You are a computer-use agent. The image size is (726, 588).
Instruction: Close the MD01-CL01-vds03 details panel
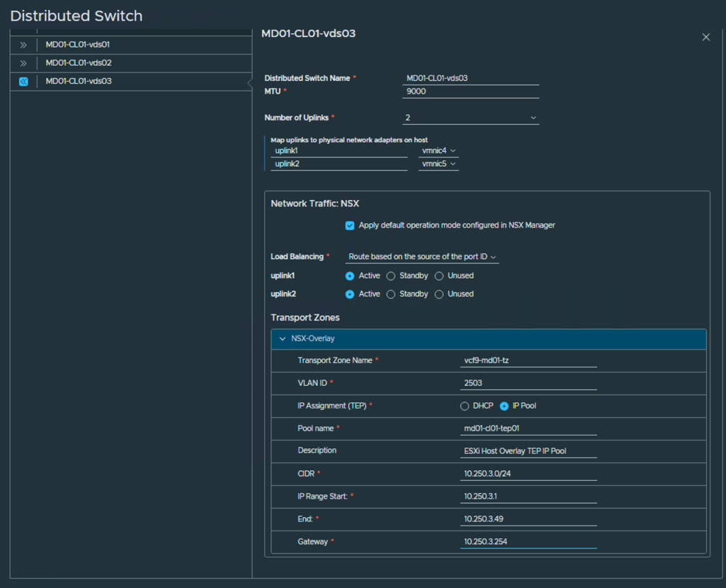coord(705,37)
